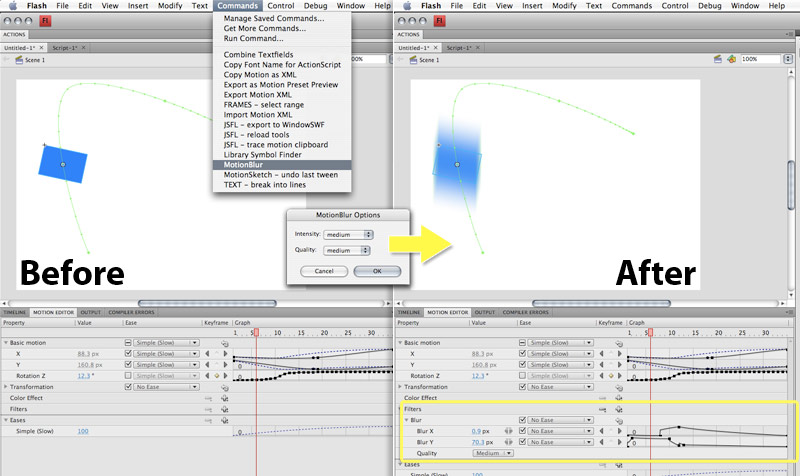The image size is (800, 476).
Task: Toggle Y ease checkbox in left window
Action: point(128,364)
